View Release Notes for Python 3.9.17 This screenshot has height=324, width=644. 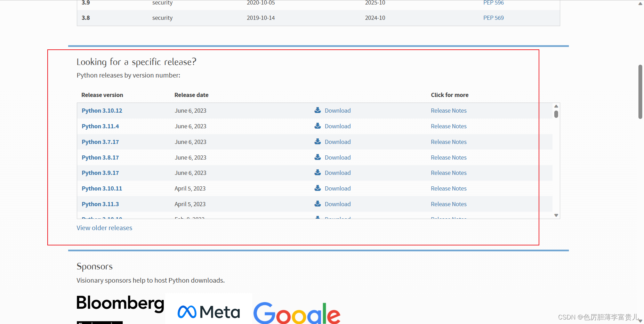click(x=449, y=173)
